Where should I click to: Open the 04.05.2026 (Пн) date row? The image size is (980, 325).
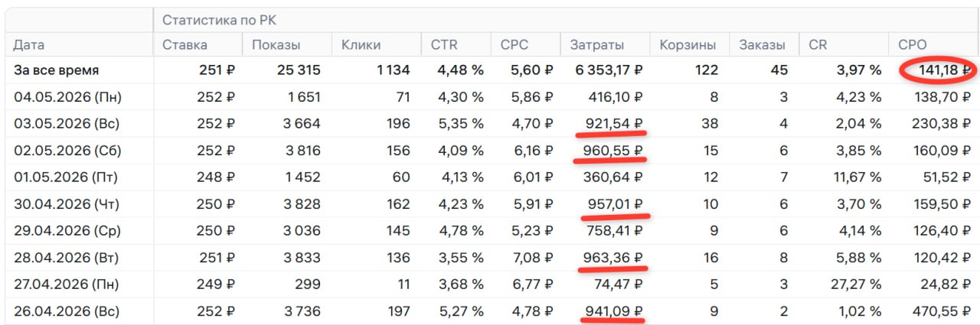point(490,97)
